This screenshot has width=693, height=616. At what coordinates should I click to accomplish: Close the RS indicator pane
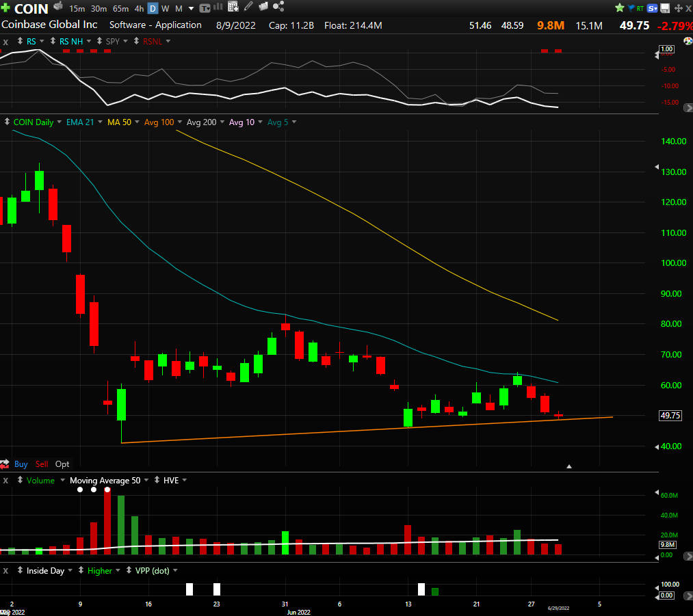pyautogui.click(x=5, y=42)
